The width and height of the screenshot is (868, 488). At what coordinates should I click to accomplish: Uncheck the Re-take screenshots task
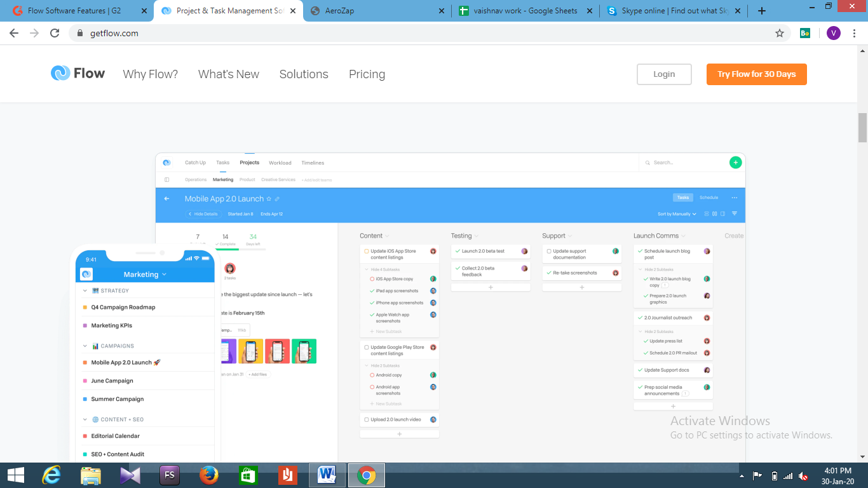click(549, 273)
